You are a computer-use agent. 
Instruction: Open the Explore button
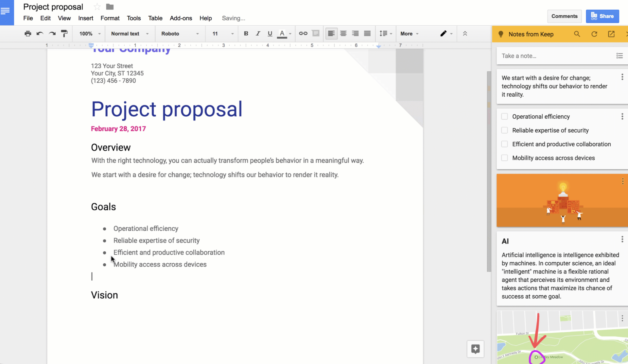click(x=476, y=349)
